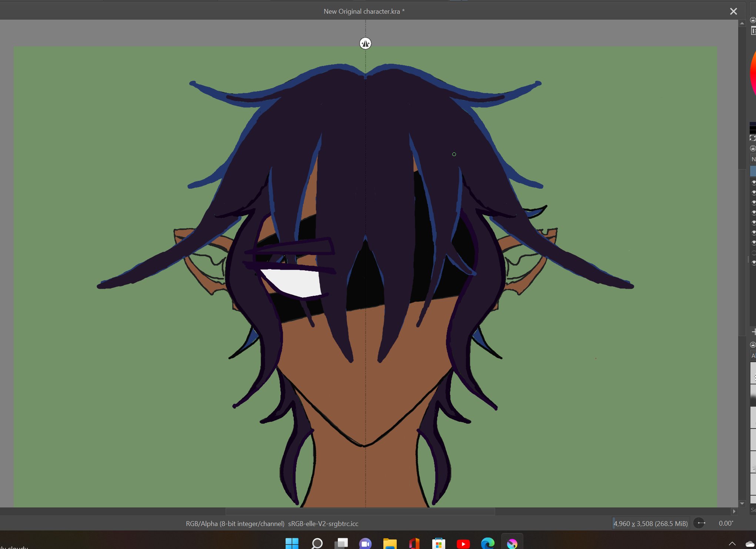Select the New Original character.kra document tab

364,11
